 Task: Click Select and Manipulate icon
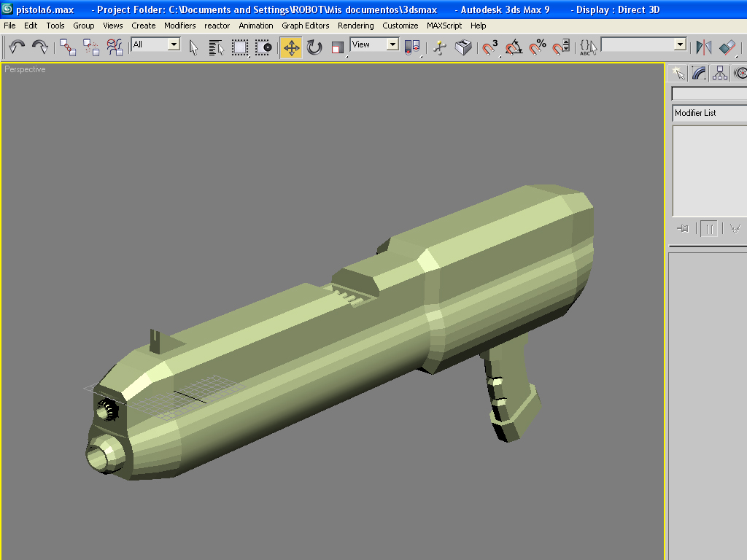440,47
